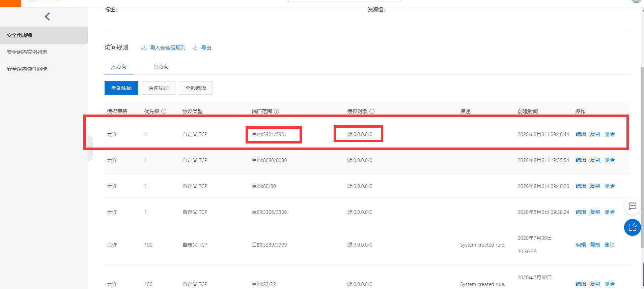Click the 授权策略 column header
The width and height of the screenshot is (644, 289).
(117, 111)
